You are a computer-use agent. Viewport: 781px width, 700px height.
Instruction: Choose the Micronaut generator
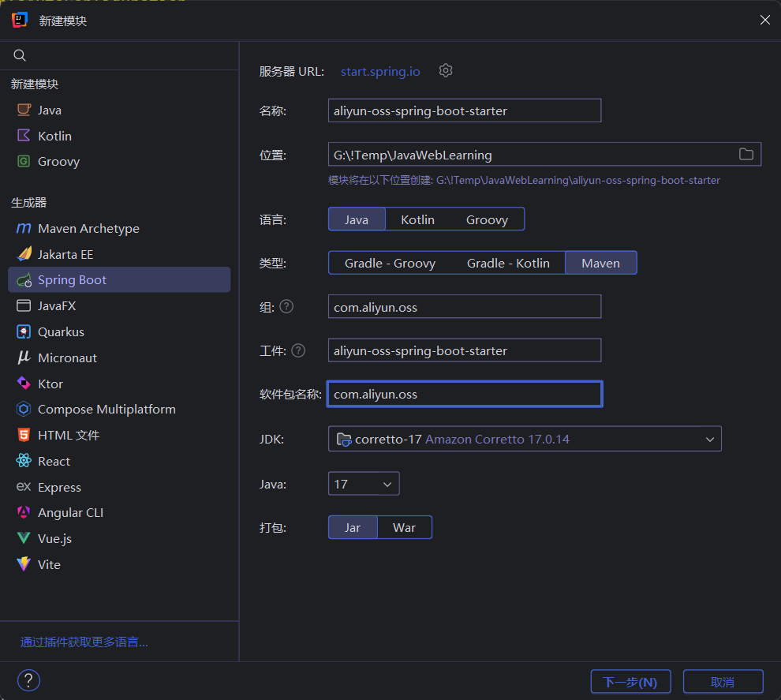pos(67,357)
